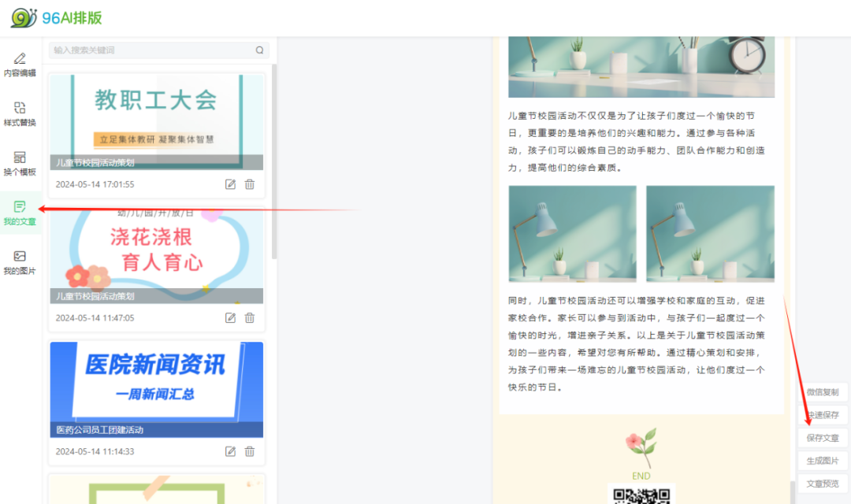This screenshot has width=851, height=504.
Task: Open the 换个模板 sidebar tab
Action: tap(20, 164)
